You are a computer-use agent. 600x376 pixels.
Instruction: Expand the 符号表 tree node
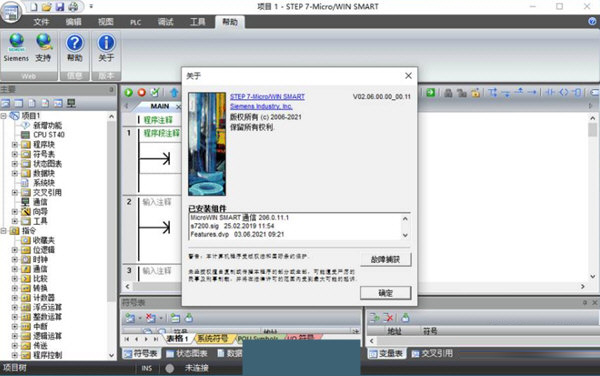[15, 154]
